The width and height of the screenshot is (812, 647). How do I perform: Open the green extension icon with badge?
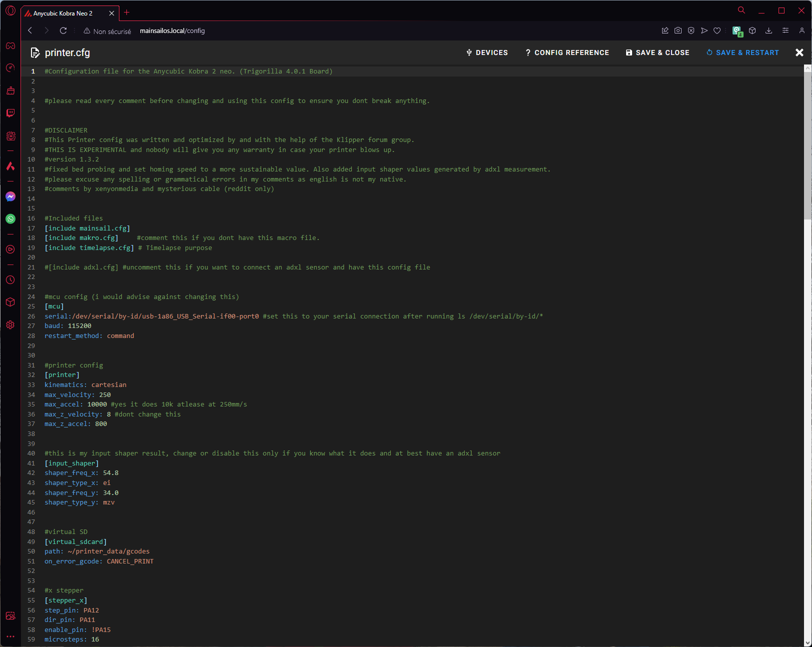(x=738, y=31)
